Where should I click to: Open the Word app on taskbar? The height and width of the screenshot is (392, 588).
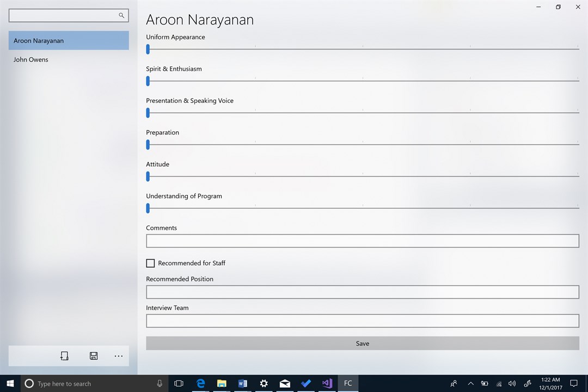coord(243,383)
